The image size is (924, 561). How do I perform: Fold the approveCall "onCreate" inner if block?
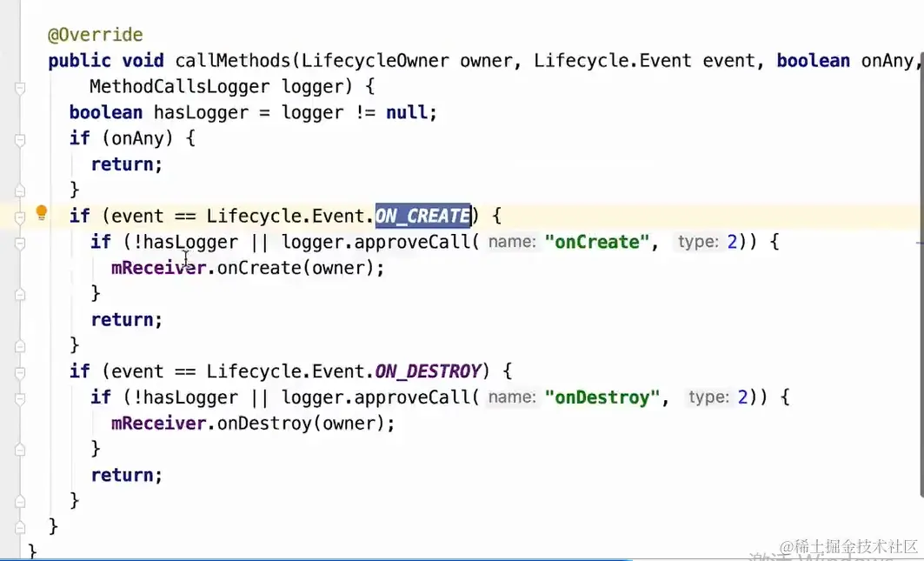tap(20, 244)
